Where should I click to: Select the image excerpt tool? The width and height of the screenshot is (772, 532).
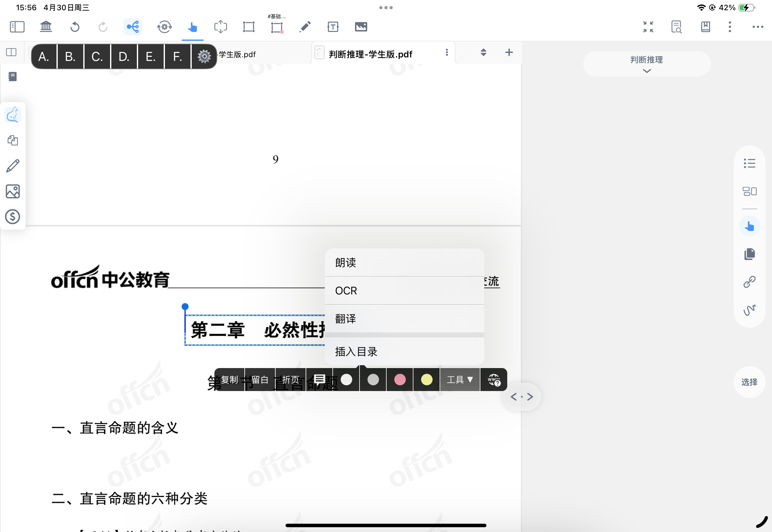coord(361,27)
